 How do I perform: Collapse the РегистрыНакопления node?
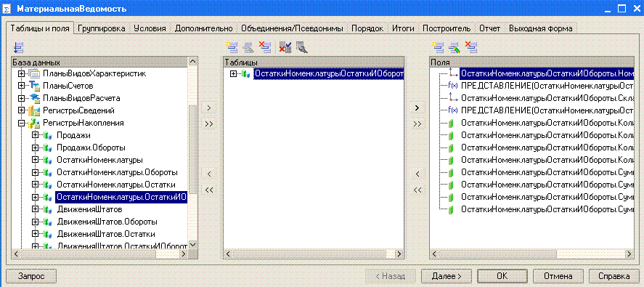[x=21, y=124]
